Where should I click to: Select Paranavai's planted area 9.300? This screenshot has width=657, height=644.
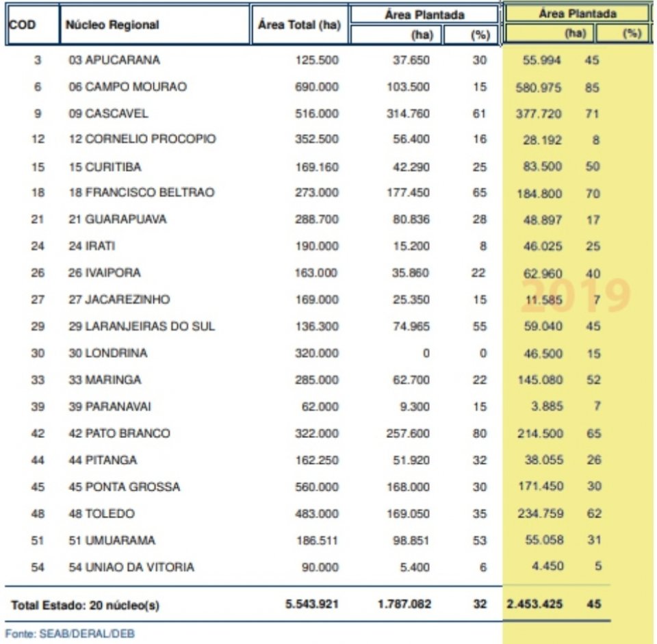(x=415, y=407)
